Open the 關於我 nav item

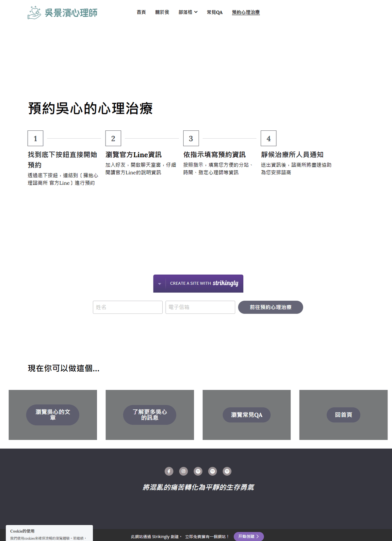pos(162,12)
